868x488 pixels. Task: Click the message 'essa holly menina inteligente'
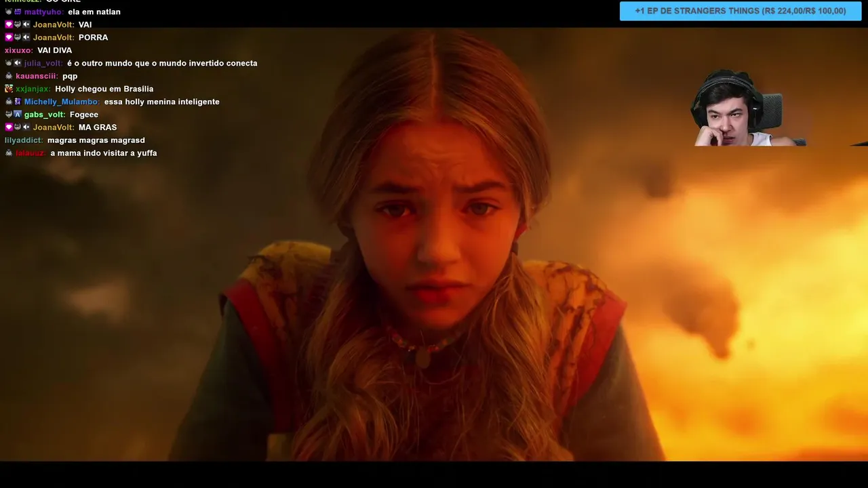pos(162,102)
